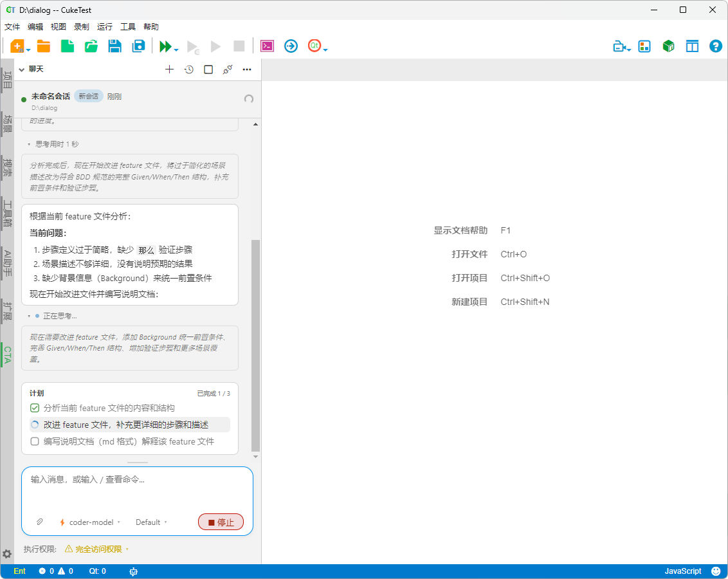Open the 运行 menu
728x579 pixels.
[x=105, y=26]
